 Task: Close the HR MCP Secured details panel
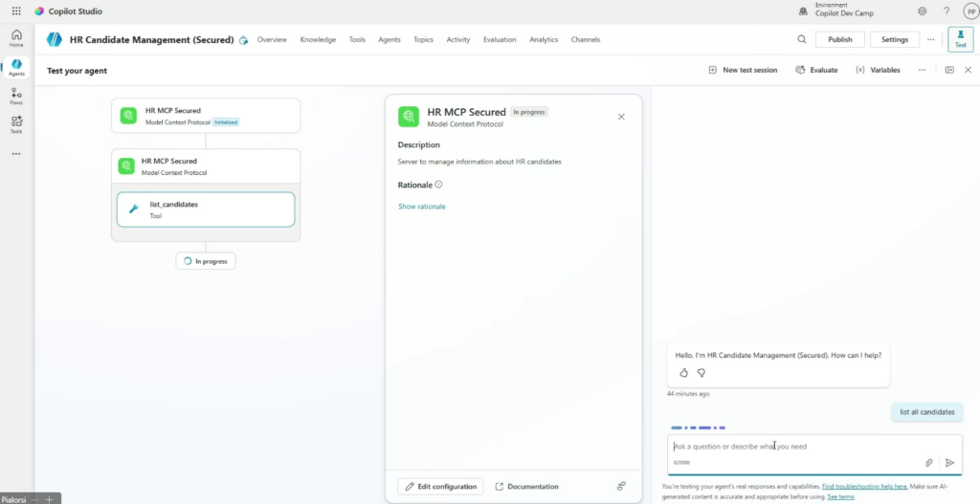pos(621,117)
